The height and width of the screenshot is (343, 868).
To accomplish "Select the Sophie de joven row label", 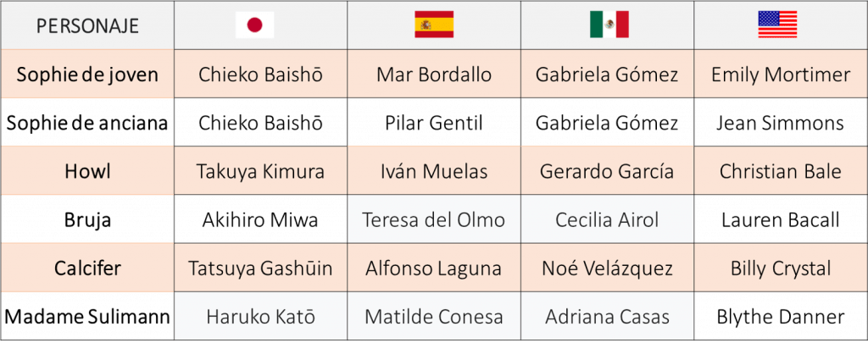I will (x=87, y=75).
